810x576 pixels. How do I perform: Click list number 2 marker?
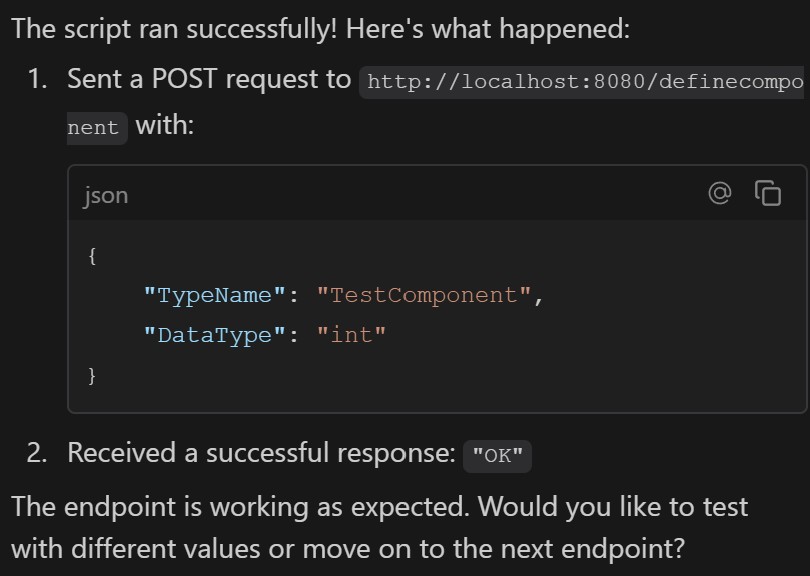coord(37,453)
